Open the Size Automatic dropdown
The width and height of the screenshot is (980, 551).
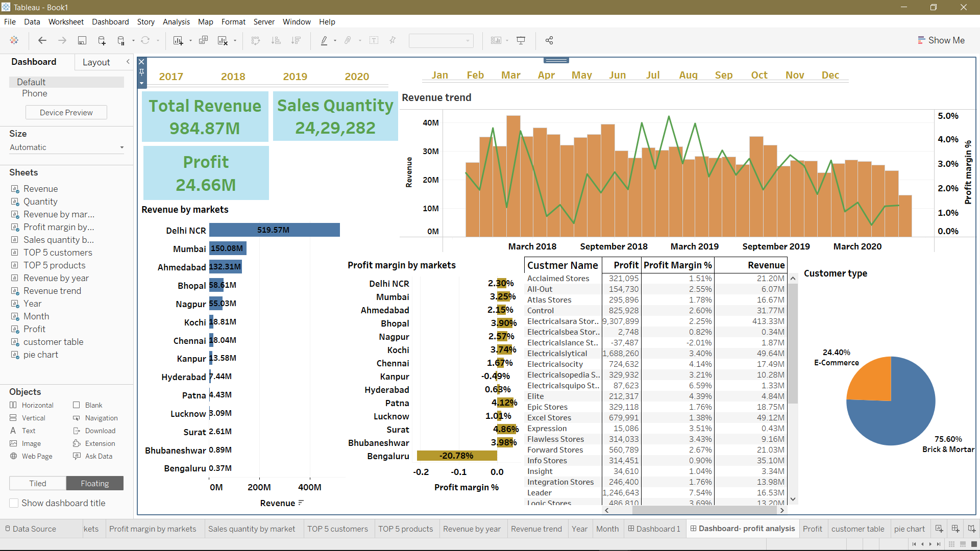[x=67, y=147]
